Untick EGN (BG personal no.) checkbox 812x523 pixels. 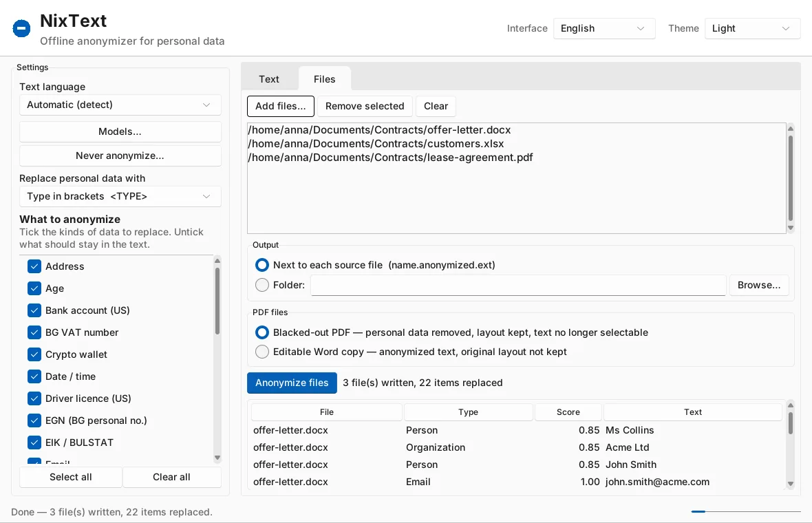tap(34, 420)
